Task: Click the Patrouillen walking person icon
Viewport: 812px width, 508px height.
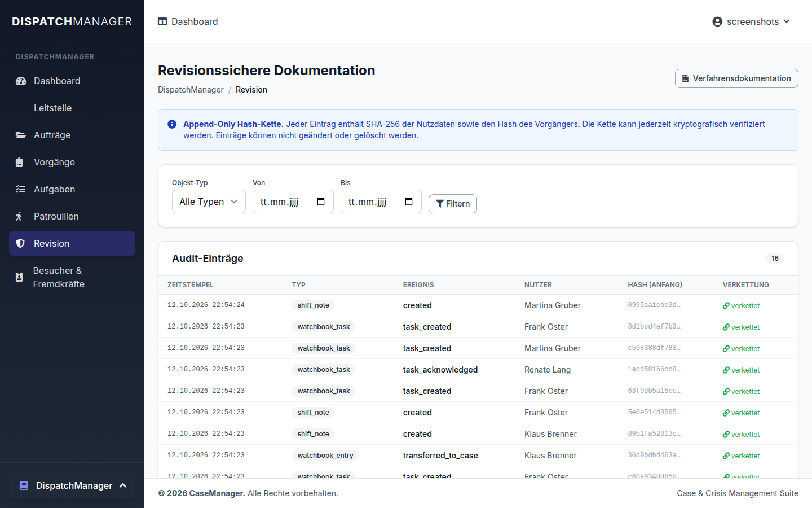Action: [19, 216]
